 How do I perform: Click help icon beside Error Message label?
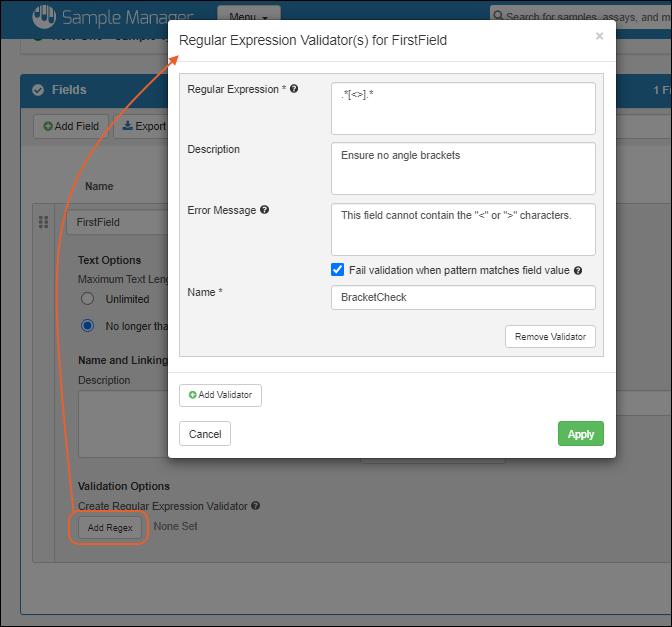[264, 211]
